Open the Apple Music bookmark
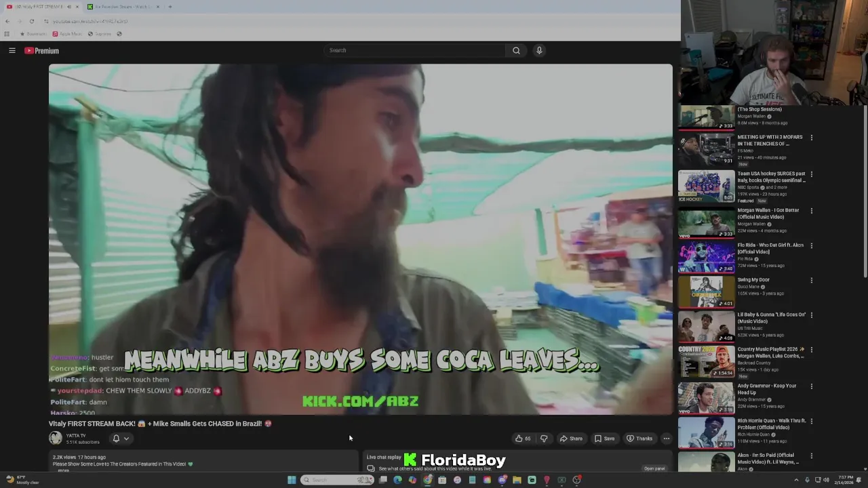868x488 pixels. (67, 34)
